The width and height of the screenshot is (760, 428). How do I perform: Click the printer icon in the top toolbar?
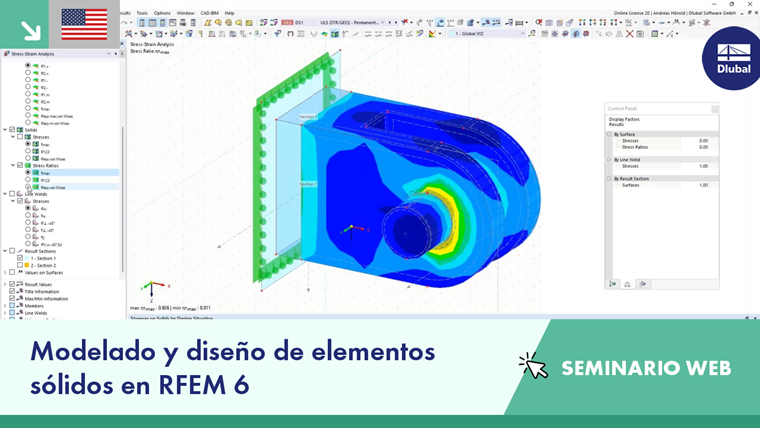coord(183,23)
